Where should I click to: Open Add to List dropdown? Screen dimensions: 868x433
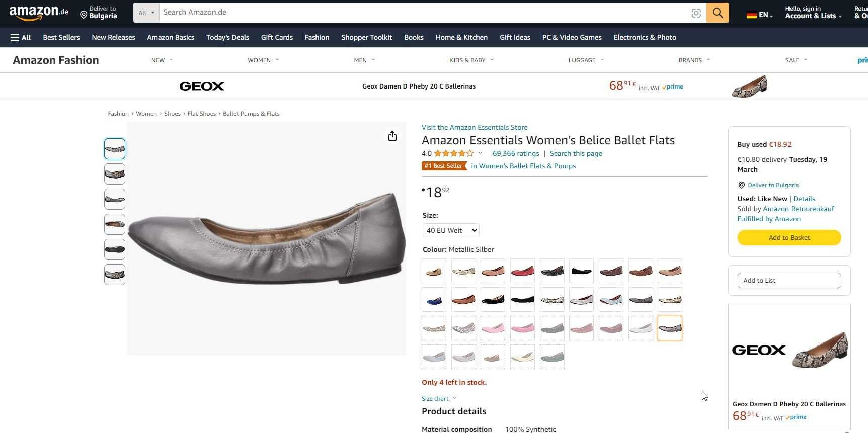(x=789, y=281)
